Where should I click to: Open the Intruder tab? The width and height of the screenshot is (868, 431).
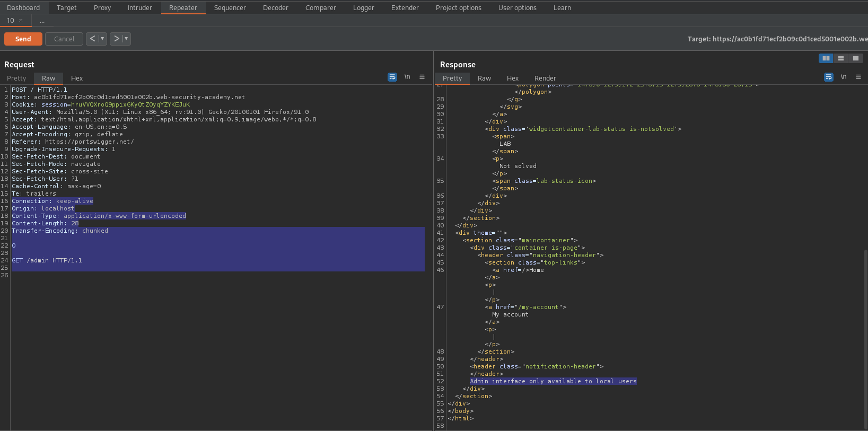(x=140, y=7)
